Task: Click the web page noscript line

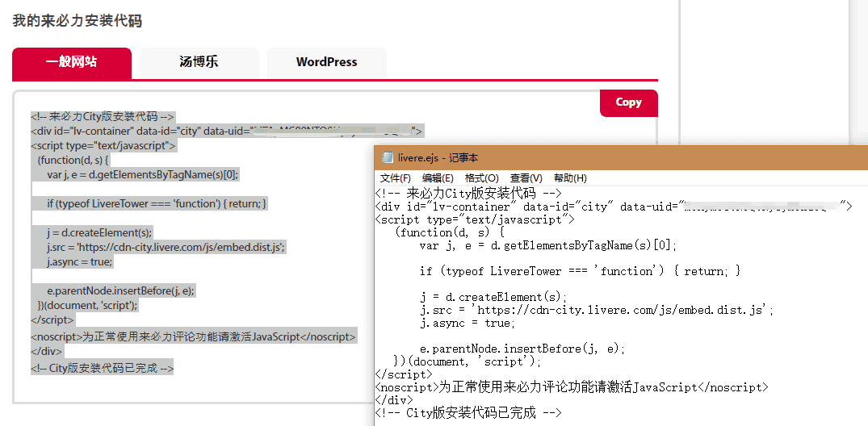Action: (x=194, y=337)
